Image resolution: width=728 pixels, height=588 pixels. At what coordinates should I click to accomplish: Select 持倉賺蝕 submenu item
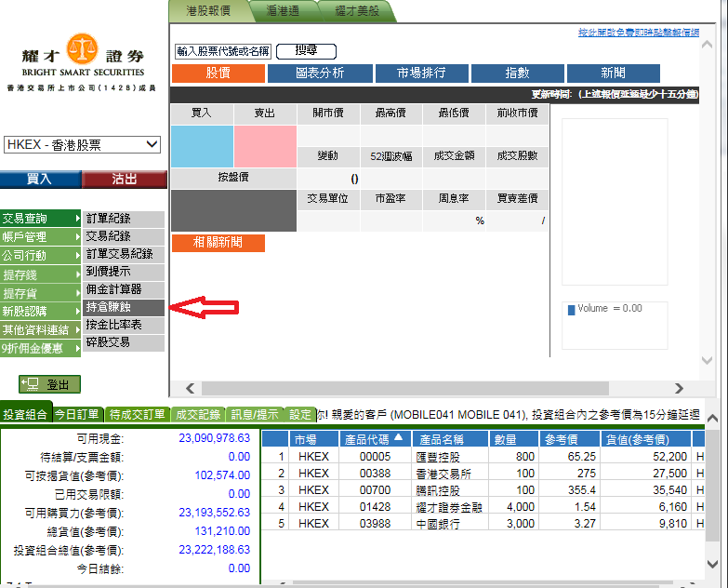point(124,307)
